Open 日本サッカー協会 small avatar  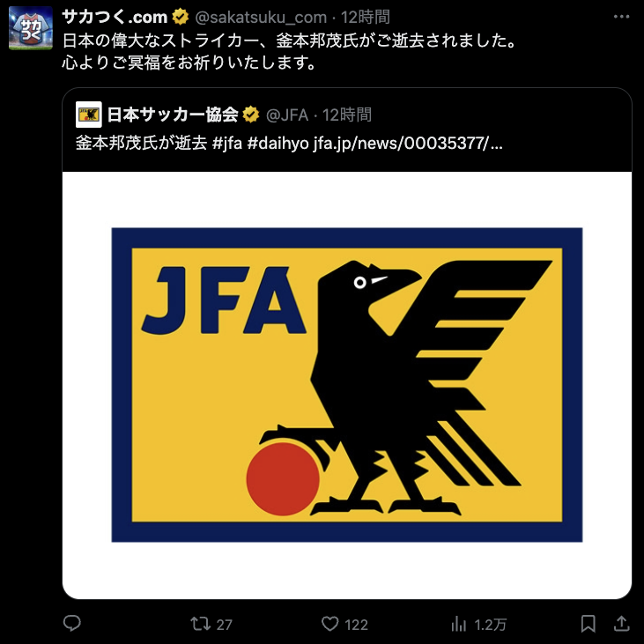(x=89, y=115)
